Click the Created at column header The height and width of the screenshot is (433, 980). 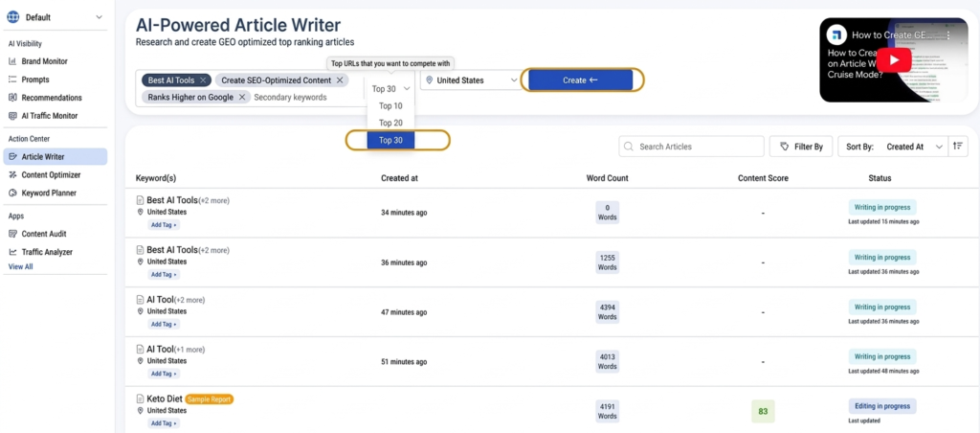click(x=399, y=178)
